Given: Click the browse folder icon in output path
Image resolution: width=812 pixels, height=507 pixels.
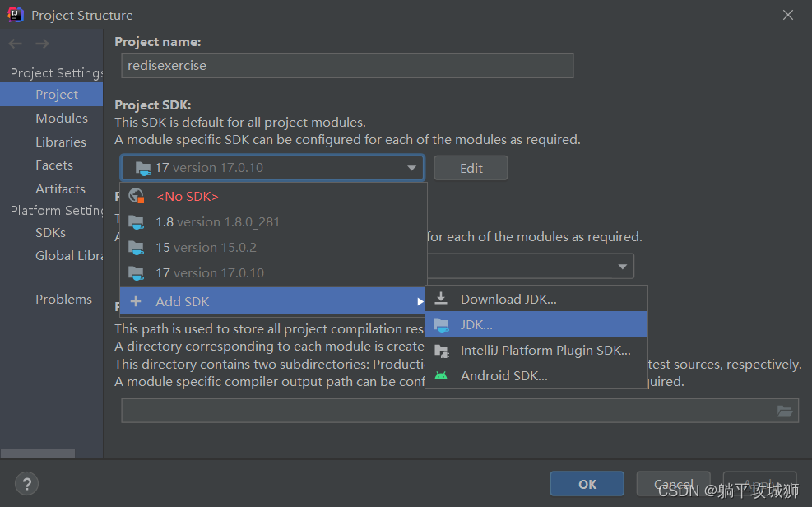Looking at the screenshot, I should click(x=785, y=411).
